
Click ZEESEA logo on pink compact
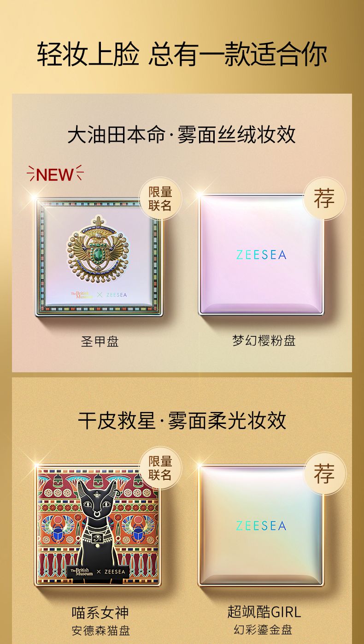(261, 254)
